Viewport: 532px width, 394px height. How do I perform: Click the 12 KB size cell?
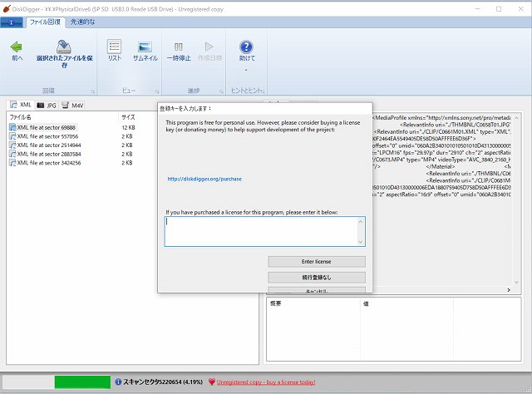pyautogui.click(x=128, y=127)
